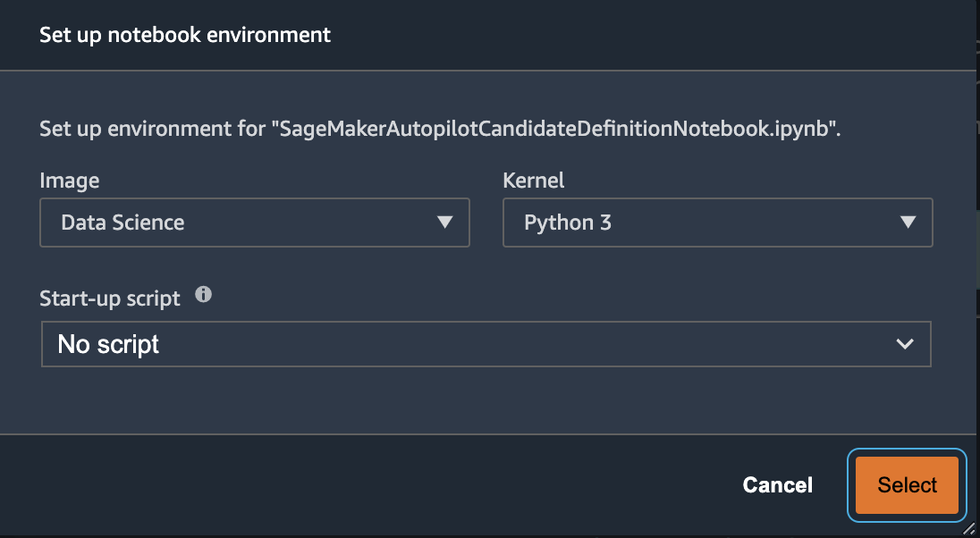Confirm with the orange Select button
980x538 pixels.
point(907,485)
